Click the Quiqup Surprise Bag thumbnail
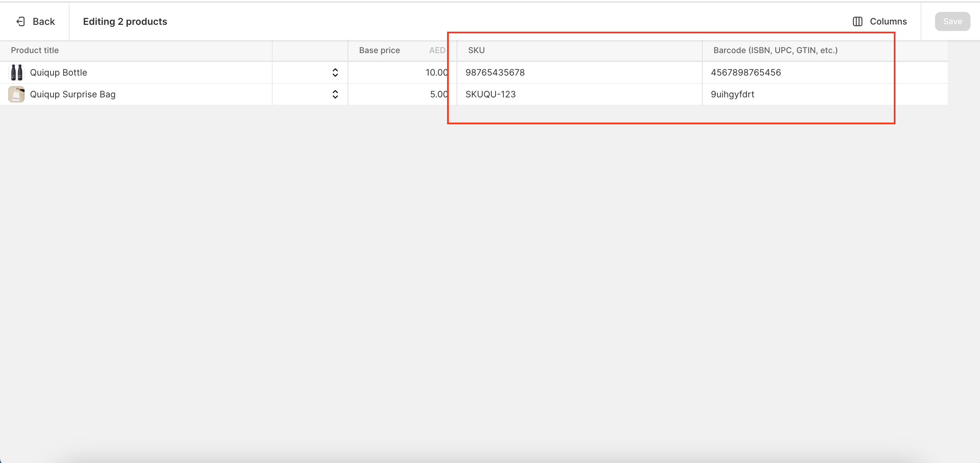The width and height of the screenshot is (980, 463). click(16, 94)
